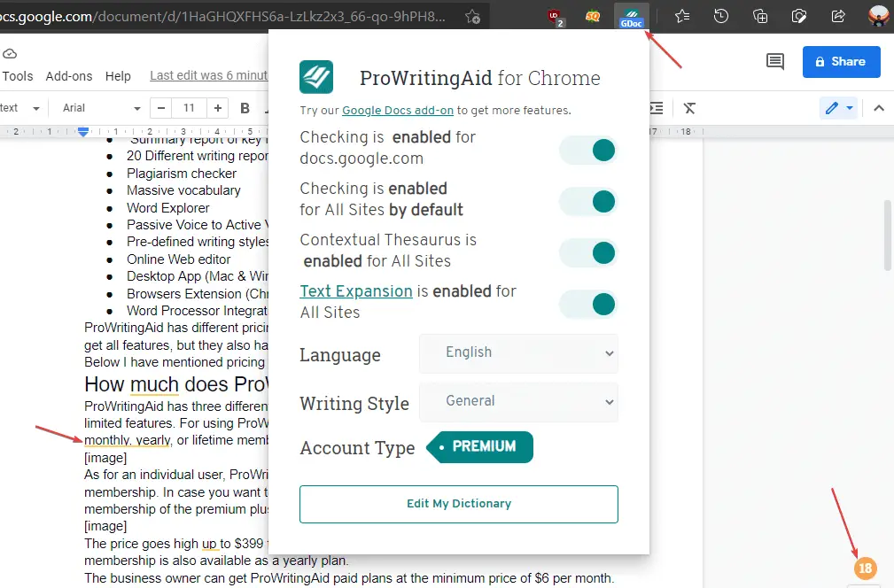Bookmark this page with the star-plus icon
The image size is (894, 588).
[472, 17]
